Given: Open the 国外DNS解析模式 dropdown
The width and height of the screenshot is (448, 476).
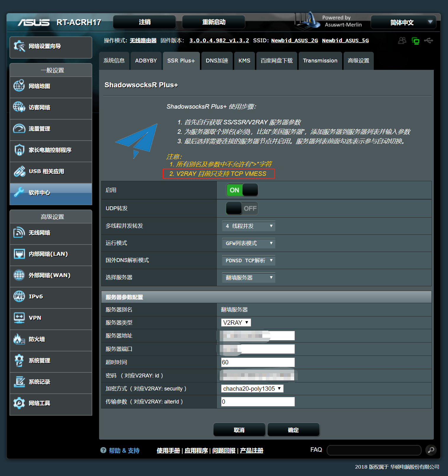Looking at the screenshot, I should point(248,260).
